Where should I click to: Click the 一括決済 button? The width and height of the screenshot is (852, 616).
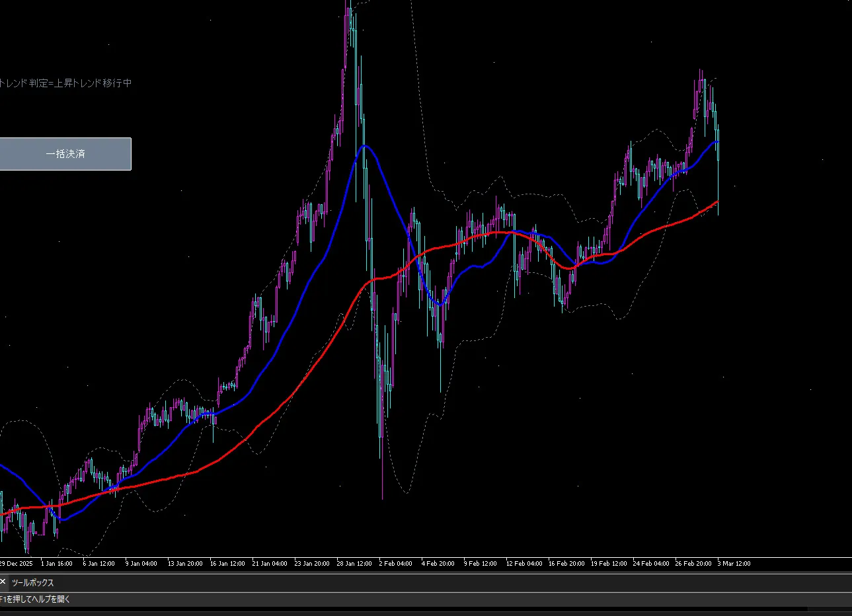pos(65,154)
